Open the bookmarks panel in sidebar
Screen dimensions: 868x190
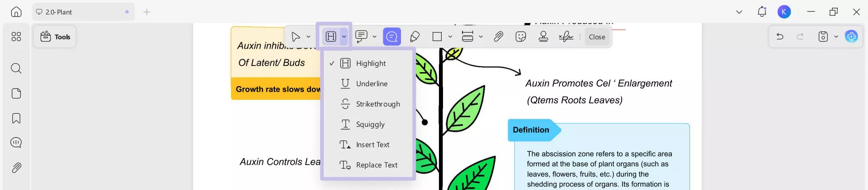(16, 118)
